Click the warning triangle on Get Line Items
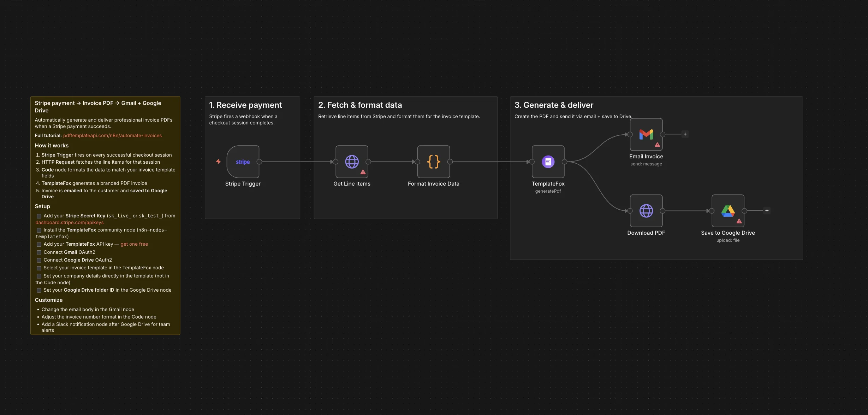Viewport: 868px width, 415px height. click(x=363, y=172)
